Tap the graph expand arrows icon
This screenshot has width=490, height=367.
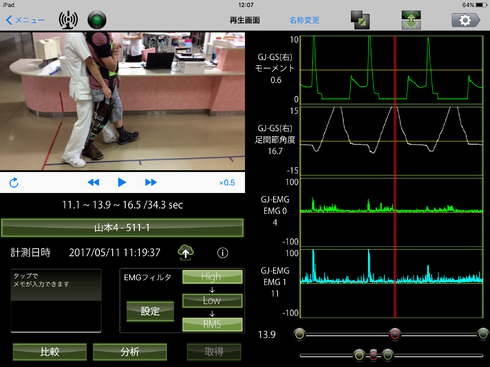[x=411, y=20]
